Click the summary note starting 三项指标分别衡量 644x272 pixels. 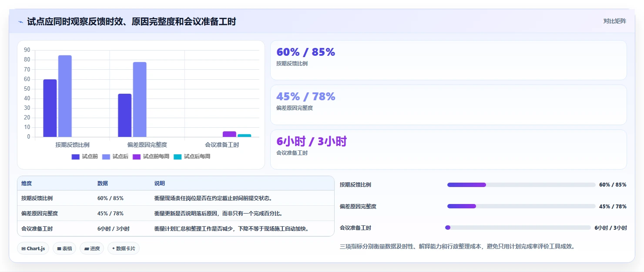[457, 246]
